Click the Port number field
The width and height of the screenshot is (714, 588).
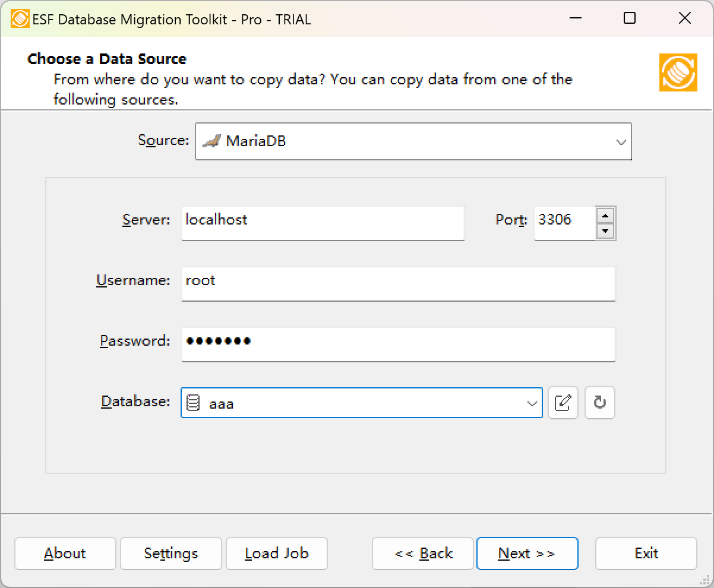point(564,222)
